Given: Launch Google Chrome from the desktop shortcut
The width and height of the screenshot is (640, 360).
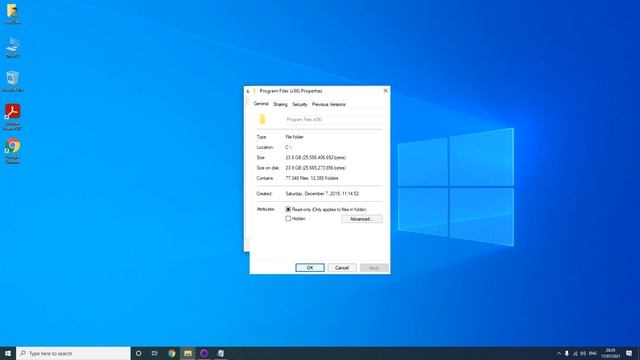Looking at the screenshot, I should tap(13, 150).
